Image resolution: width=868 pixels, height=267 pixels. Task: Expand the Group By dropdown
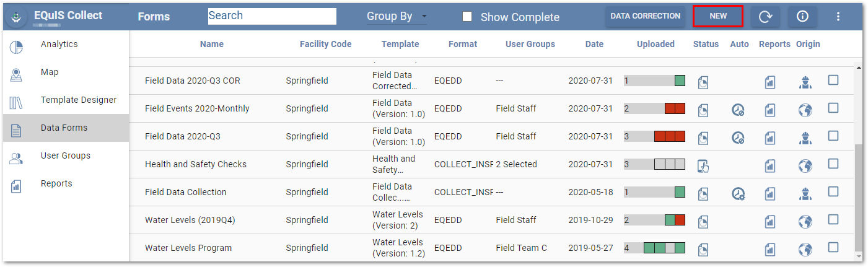click(397, 17)
